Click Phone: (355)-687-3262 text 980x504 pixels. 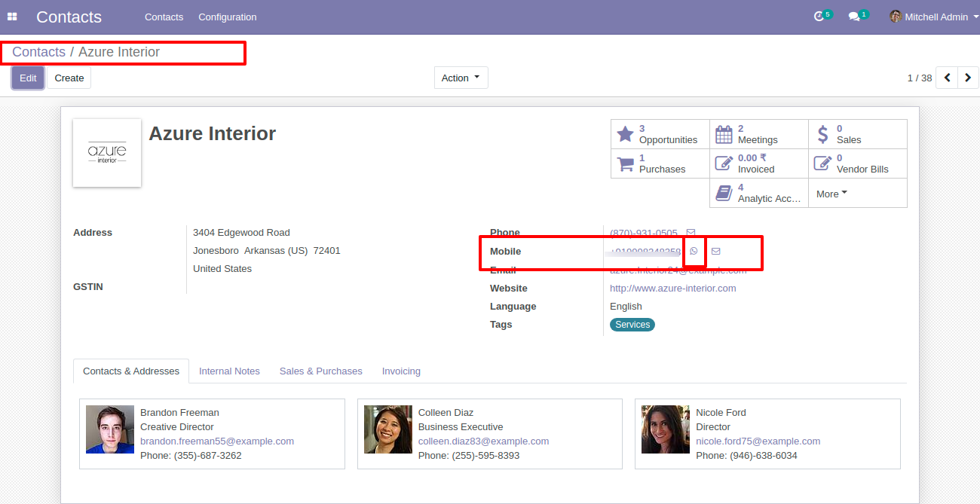click(191, 455)
